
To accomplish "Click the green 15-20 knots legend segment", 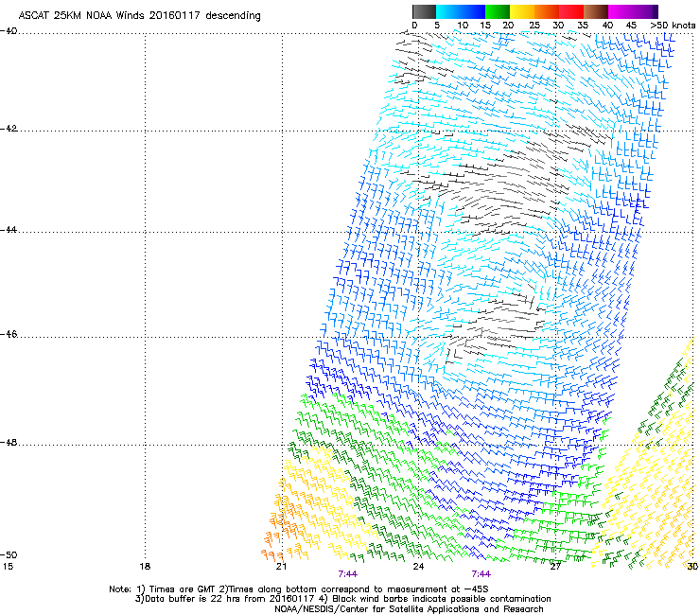I will [x=498, y=11].
